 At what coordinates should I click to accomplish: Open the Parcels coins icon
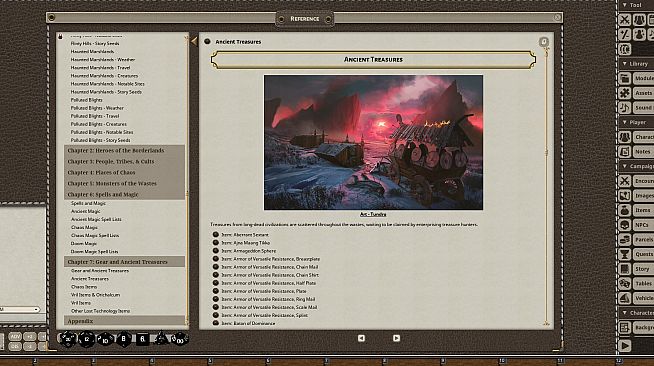[x=625, y=239]
